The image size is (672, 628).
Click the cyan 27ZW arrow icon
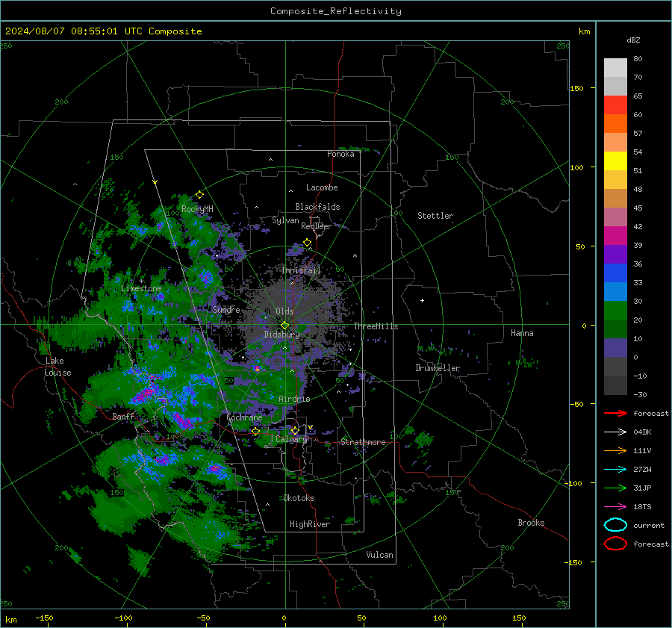pyautogui.click(x=615, y=470)
